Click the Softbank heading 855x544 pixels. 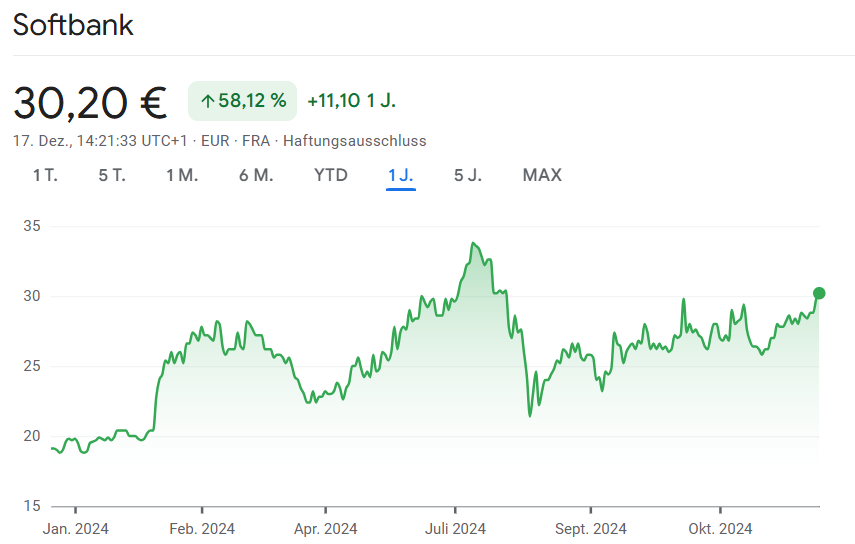pyautogui.click(x=73, y=25)
